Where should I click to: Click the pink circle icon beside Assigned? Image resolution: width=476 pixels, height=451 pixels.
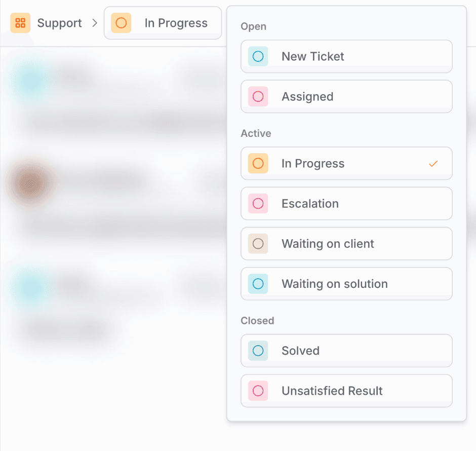coord(258,96)
